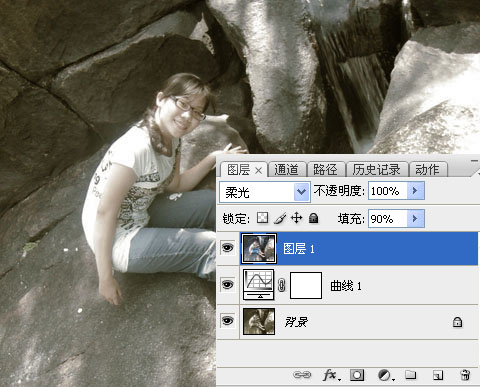Toggle lock position move icon
This screenshot has width=480, height=387.
tap(296, 218)
